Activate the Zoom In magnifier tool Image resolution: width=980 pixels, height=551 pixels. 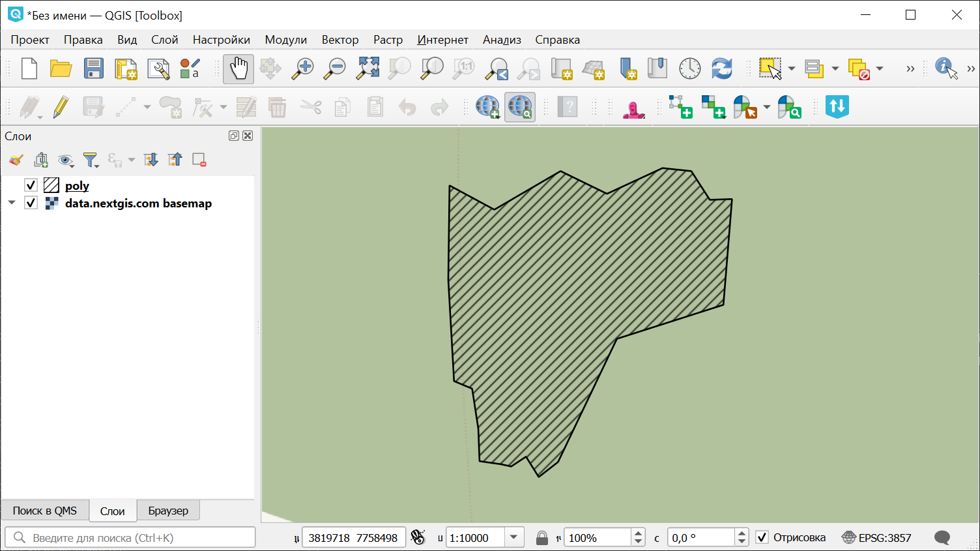[302, 68]
